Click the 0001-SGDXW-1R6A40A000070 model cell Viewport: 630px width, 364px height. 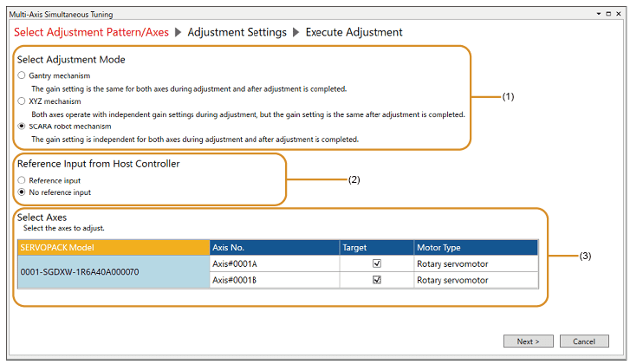click(114, 272)
